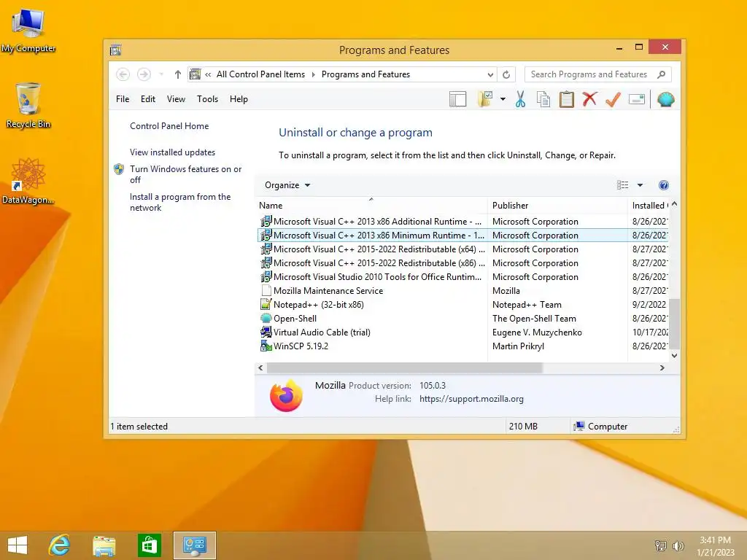This screenshot has width=747, height=560.
Task: Click the https://support.mozilla.org help link
Action: pyautogui.click(x=471, y=399)
